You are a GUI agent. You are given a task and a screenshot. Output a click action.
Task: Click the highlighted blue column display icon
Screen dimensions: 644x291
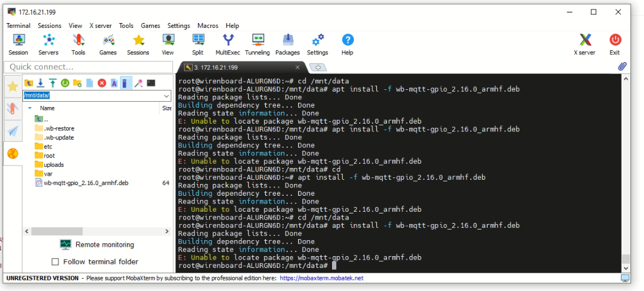coord(126,83)
